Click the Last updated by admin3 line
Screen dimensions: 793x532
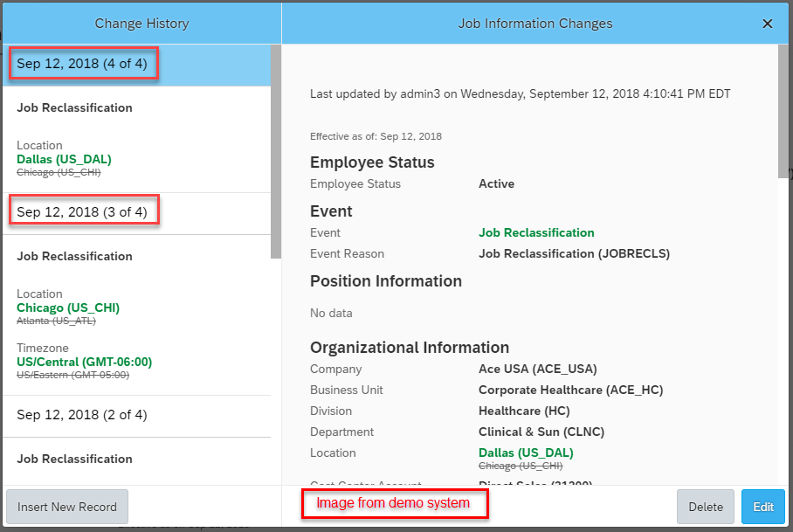pyautogui.click(x=521, y=94)
